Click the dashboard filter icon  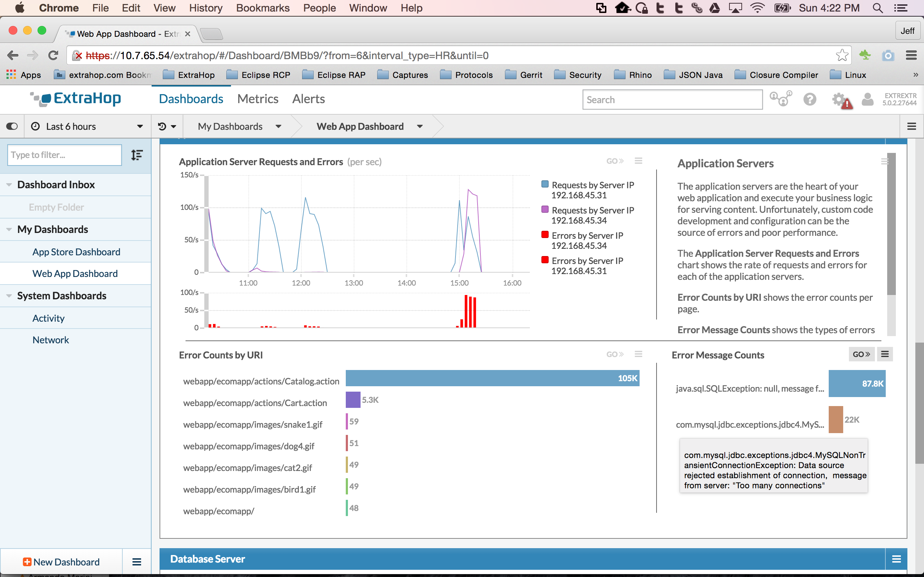pos(136,154)
